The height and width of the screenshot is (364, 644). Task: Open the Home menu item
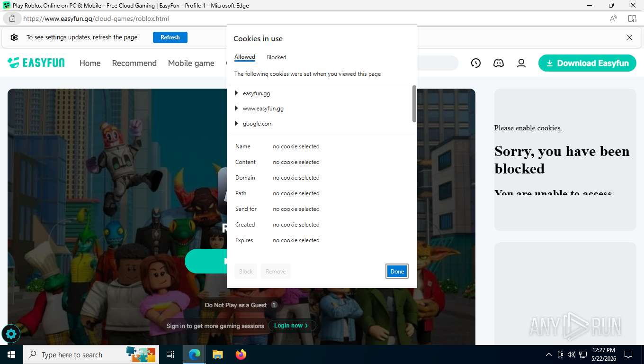click(90, 63)
